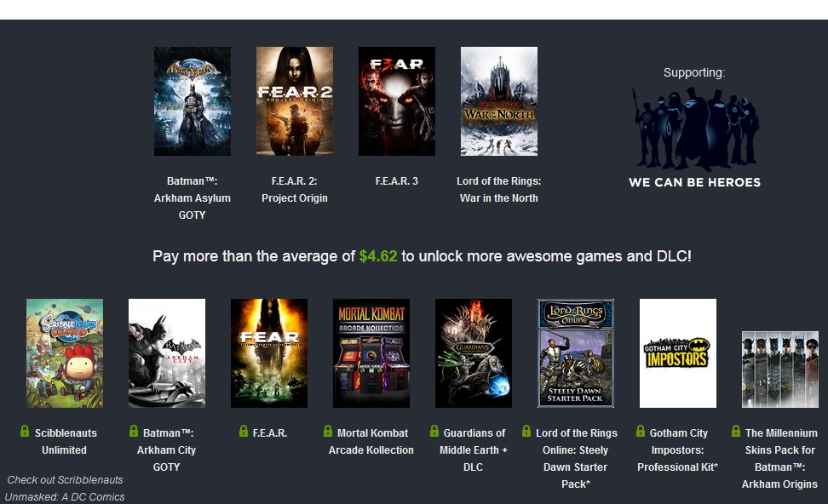Click the 'F.E.A.R. 2: Project Origin' title

[x=295, y=190]
